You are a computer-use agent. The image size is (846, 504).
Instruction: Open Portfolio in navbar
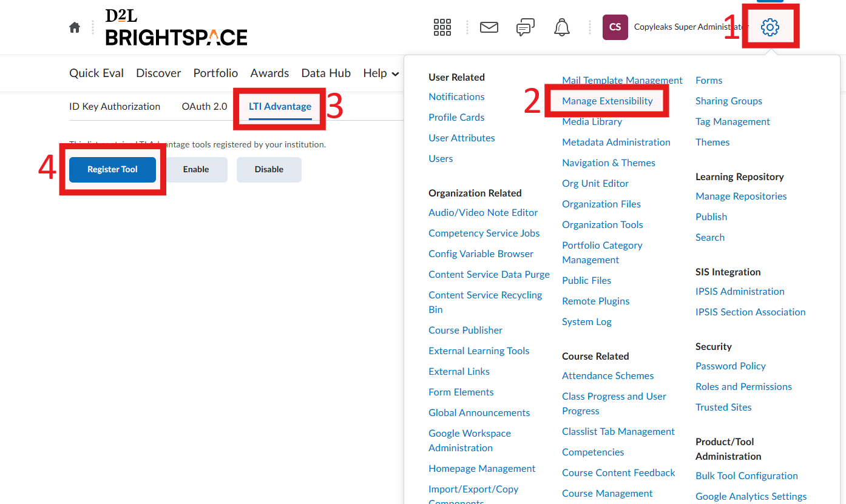click(x=215, y=73)
